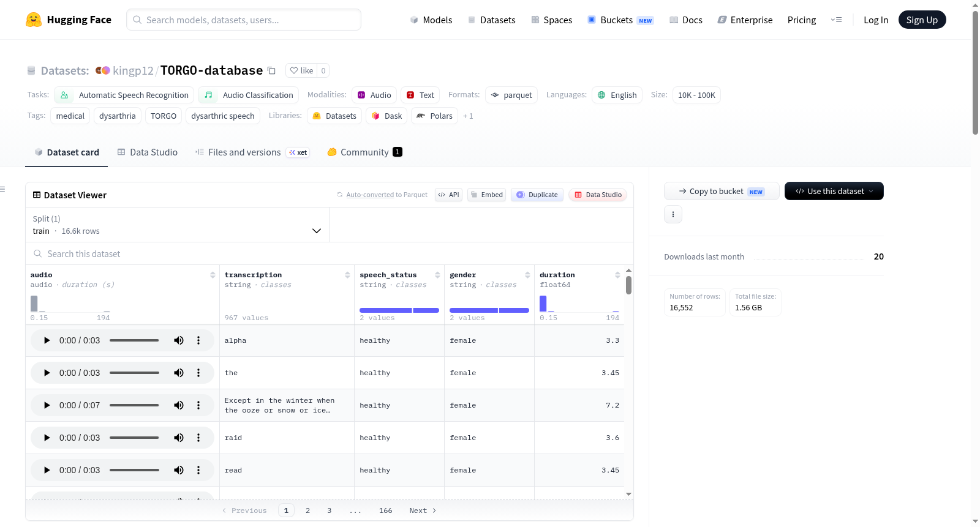Sort by the duration column

(617, 275)
